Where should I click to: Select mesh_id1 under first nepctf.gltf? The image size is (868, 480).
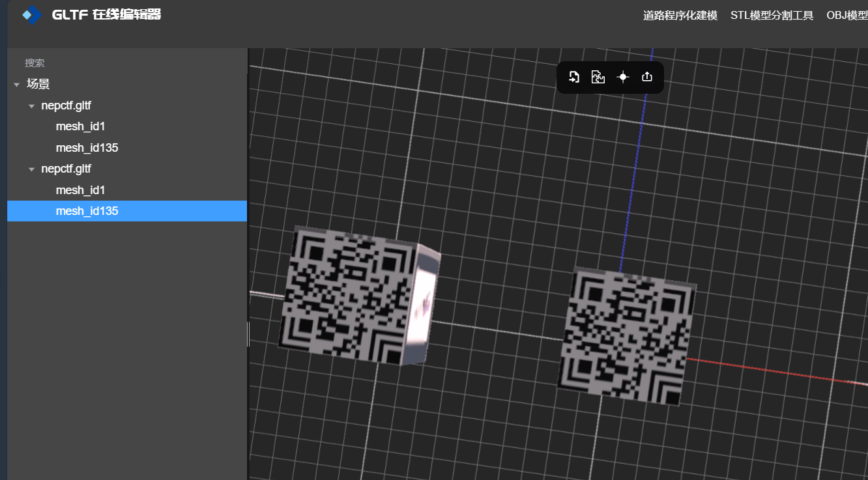(127, 126)
